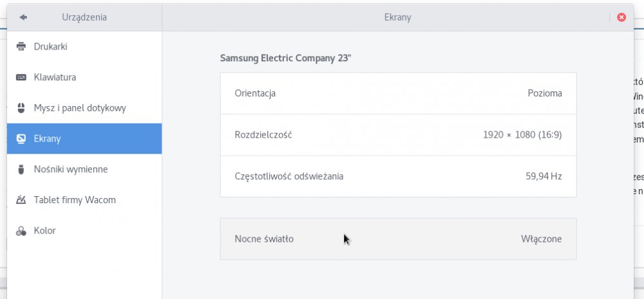Switch to the Drukarki panel
The height and width of the screenshot is (299, 644).
tap(84, 46)
